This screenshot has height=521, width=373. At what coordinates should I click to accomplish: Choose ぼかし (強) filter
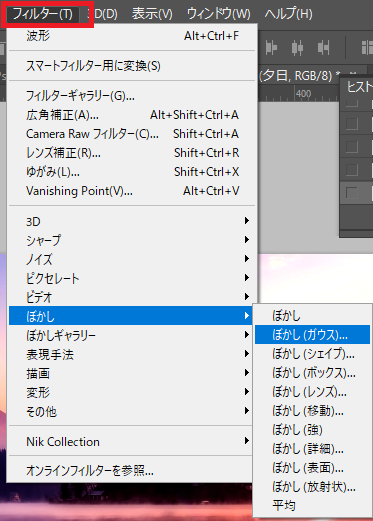[x=313, y=429]
